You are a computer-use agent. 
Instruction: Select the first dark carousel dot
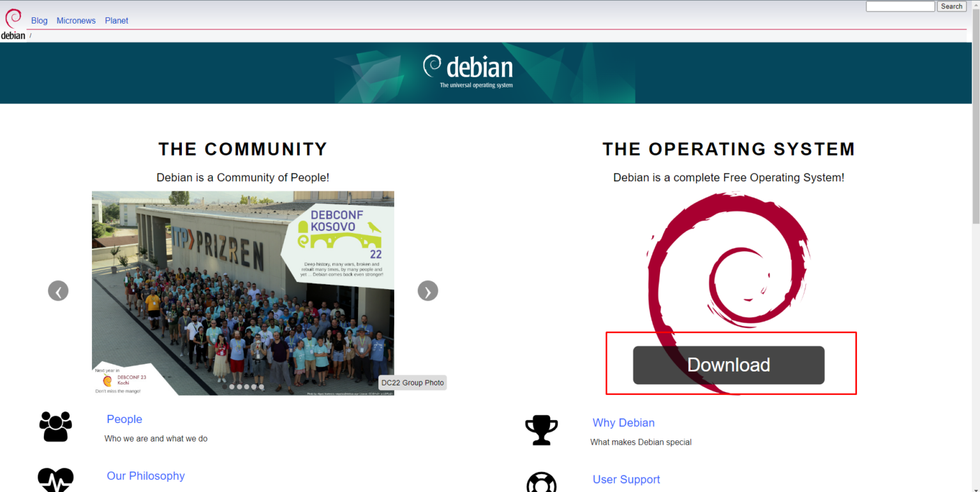(225, 387)
